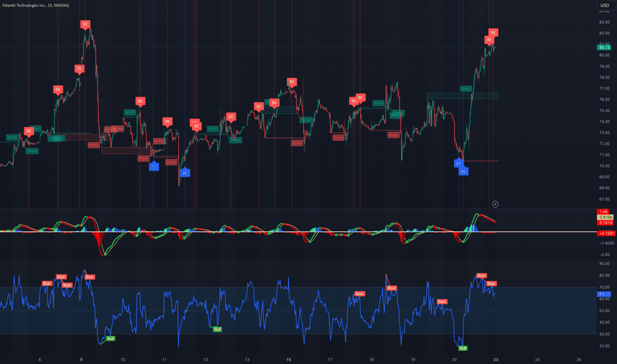This screenshot has width=617, height=364.
Task: Click the -1.0000 level on the oscillator axis
Action: click(x=606, y=243)
